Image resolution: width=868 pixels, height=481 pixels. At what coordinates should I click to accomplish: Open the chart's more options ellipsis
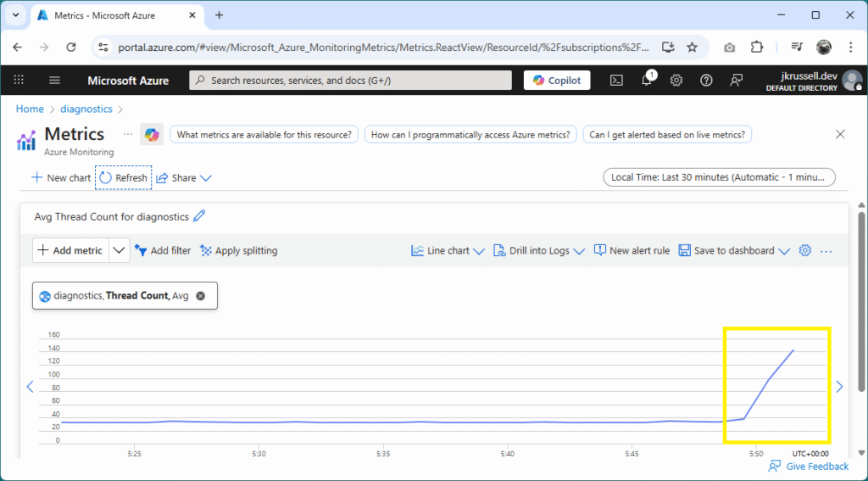pyautogui.click(x=826, y=251)
